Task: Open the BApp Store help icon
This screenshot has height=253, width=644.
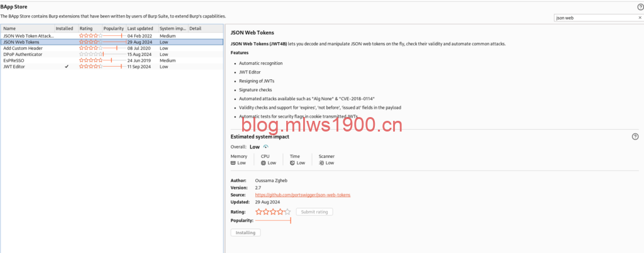Action: pos(640,6)
